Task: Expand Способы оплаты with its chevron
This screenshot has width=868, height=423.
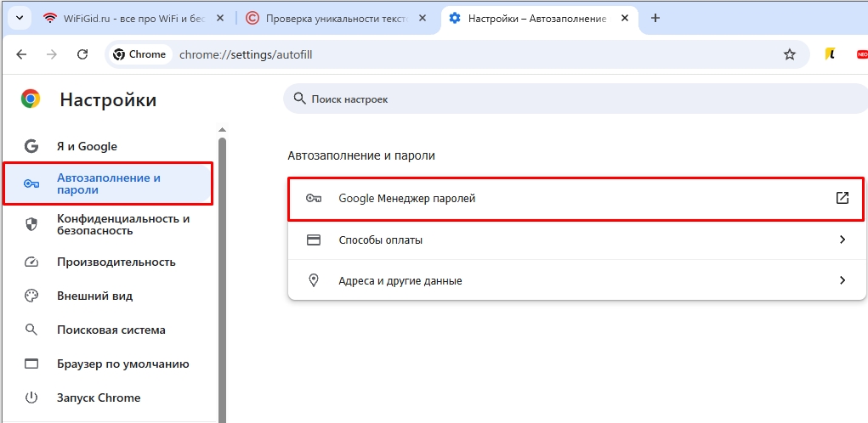Action: pos(842,240)
